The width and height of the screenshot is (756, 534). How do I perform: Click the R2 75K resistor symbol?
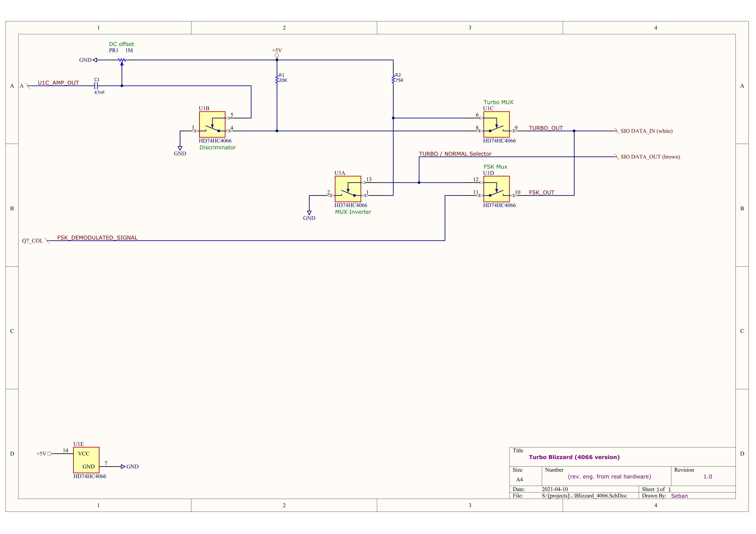(393, 79)
